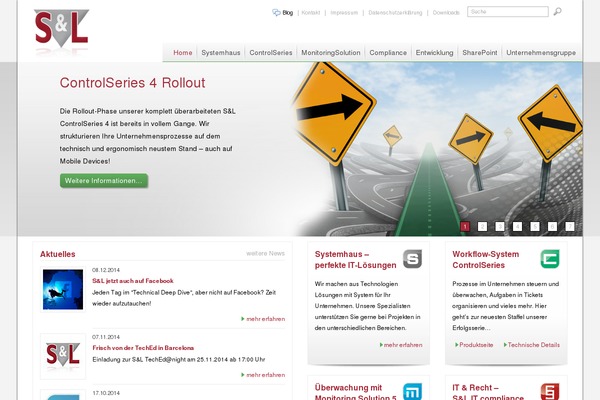Click the 'Workflow-System ControlSeries' heading
The image size is (600, 400).
tap(486, 260)
